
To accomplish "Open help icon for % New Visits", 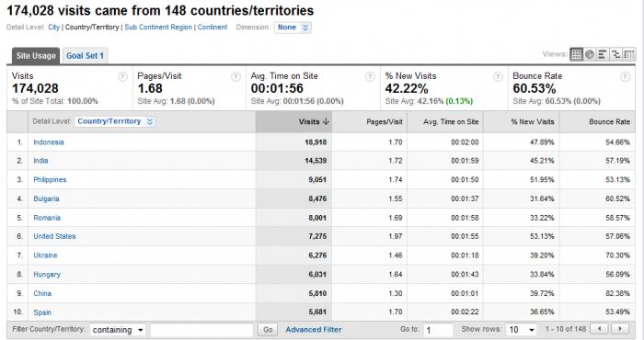I will click(x=498, y=76).
